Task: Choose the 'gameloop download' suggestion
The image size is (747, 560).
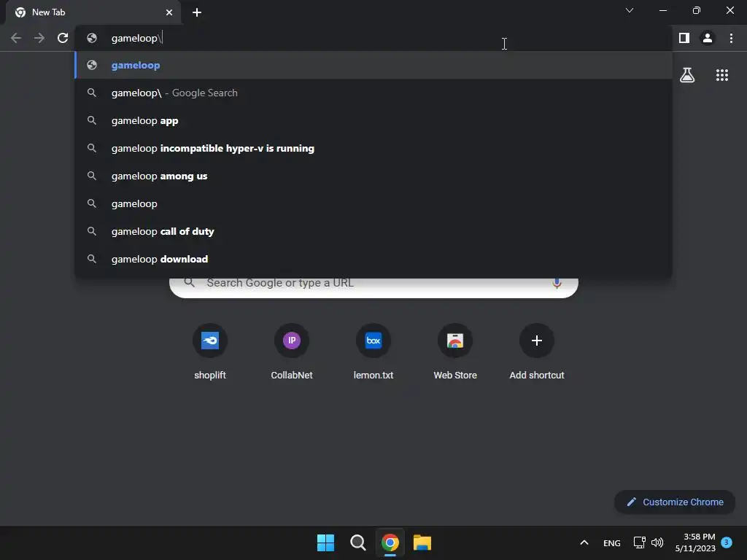Action: (x=373, y=259)
